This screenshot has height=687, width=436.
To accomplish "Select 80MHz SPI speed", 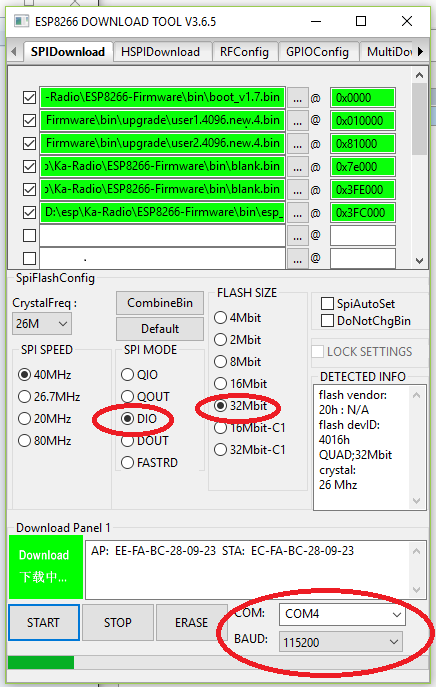I will pyautogui.click(x=25, y=440).
